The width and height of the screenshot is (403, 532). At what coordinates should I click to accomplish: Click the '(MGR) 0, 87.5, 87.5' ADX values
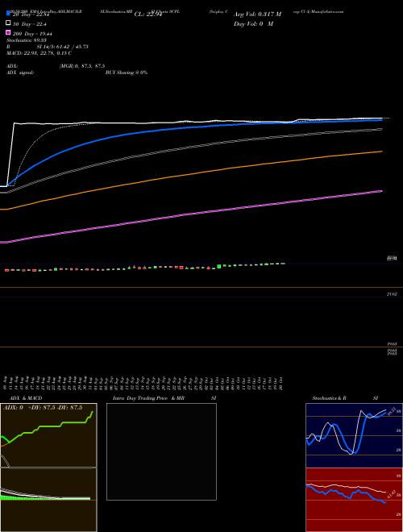coord(82,66)
